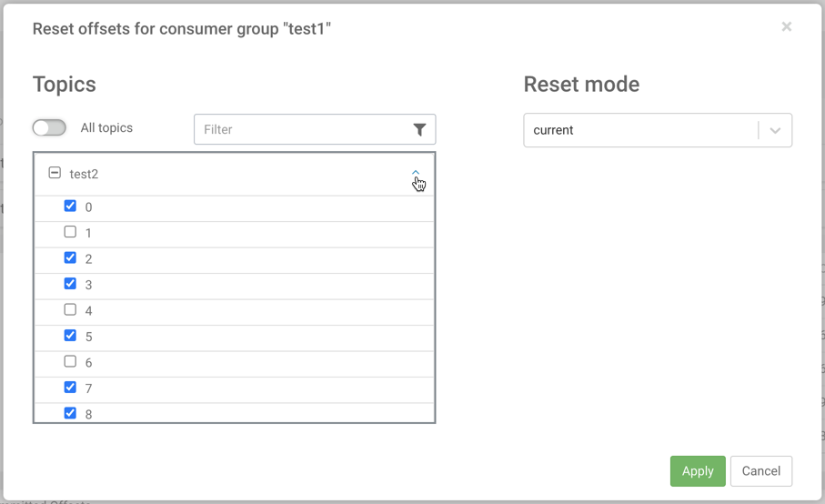Click the topic Filter text field
This screenshot has height=504, width=825.
301,130
